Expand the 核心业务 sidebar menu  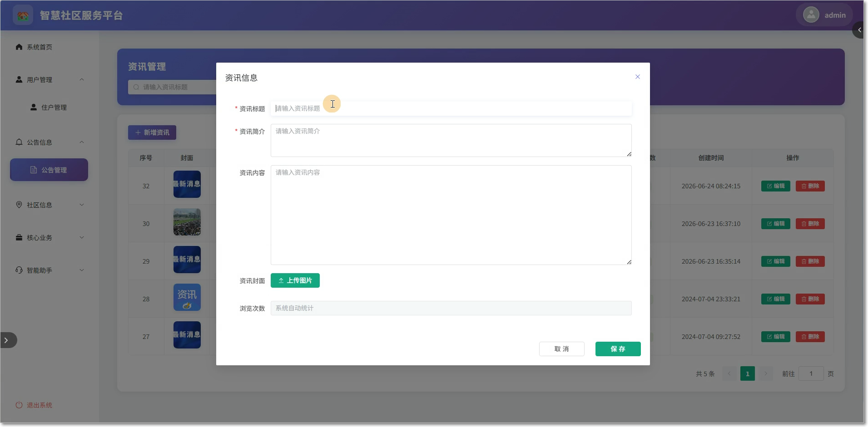(x=49, y=238)
